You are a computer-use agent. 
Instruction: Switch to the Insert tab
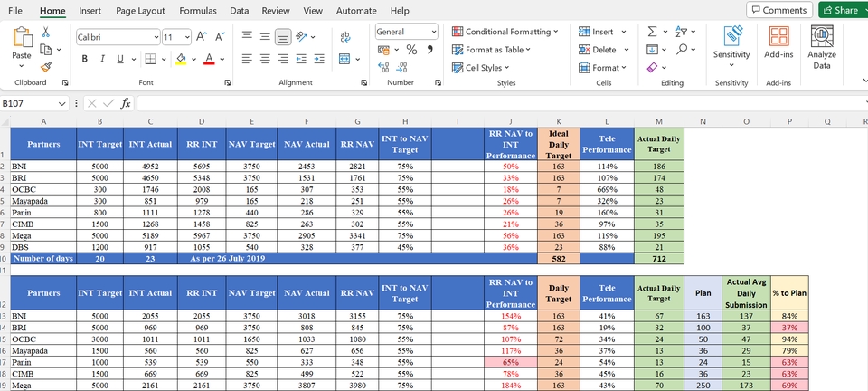[x=90, y=11]
